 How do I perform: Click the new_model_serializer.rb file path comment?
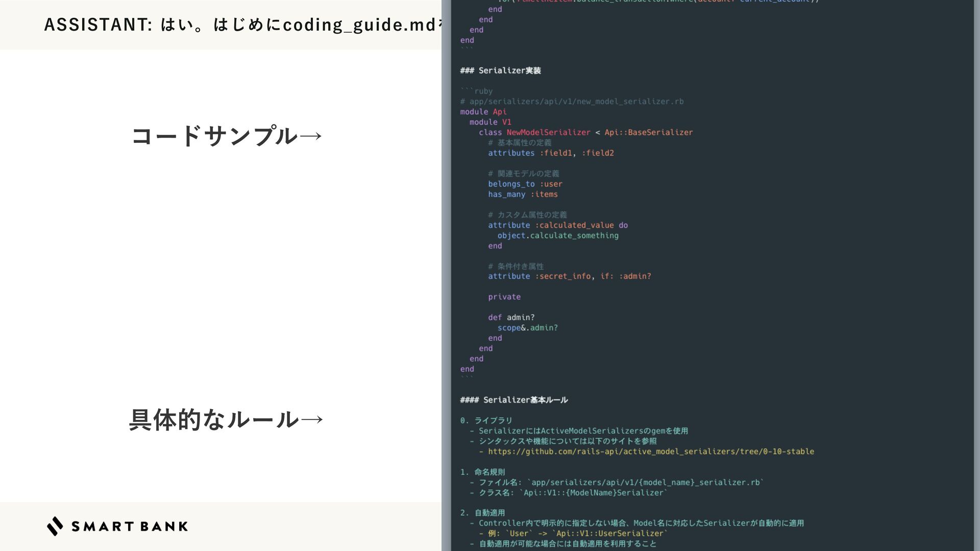[x=572, y=102]
